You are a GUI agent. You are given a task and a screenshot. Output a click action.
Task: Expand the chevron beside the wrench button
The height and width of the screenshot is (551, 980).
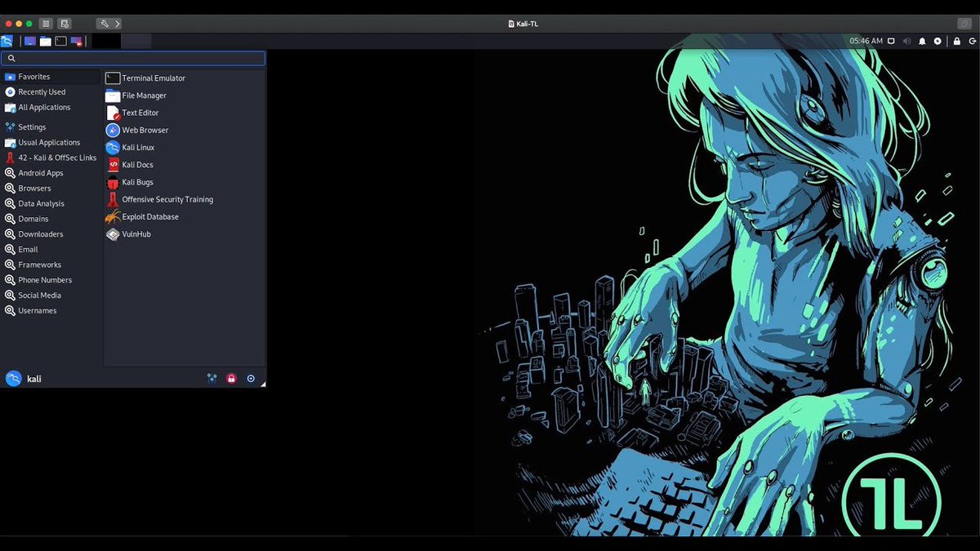point(117,24)
